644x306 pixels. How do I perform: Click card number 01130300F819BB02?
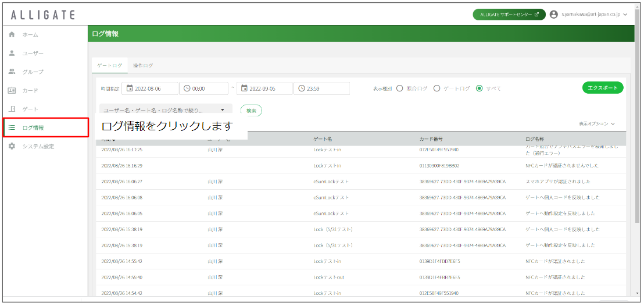point(439,166)
